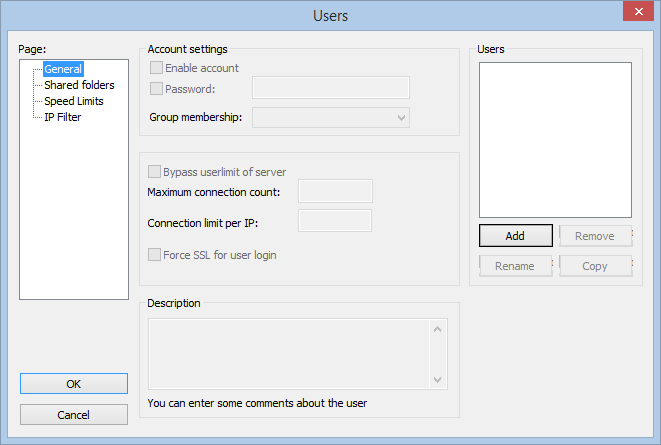Click the Copy user button

pos(595,266)
